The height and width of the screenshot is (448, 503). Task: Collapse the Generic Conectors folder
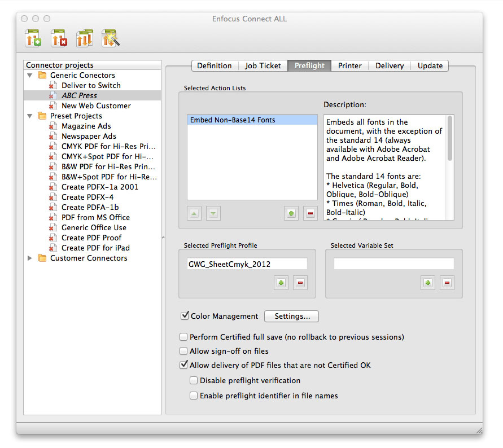30,75
